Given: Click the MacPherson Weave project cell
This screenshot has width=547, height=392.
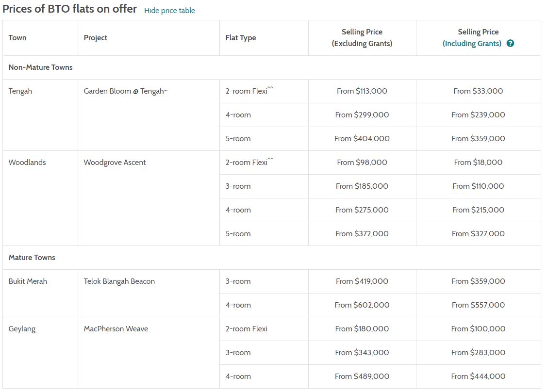Looking at the screenshot, I should click(116, 329).
